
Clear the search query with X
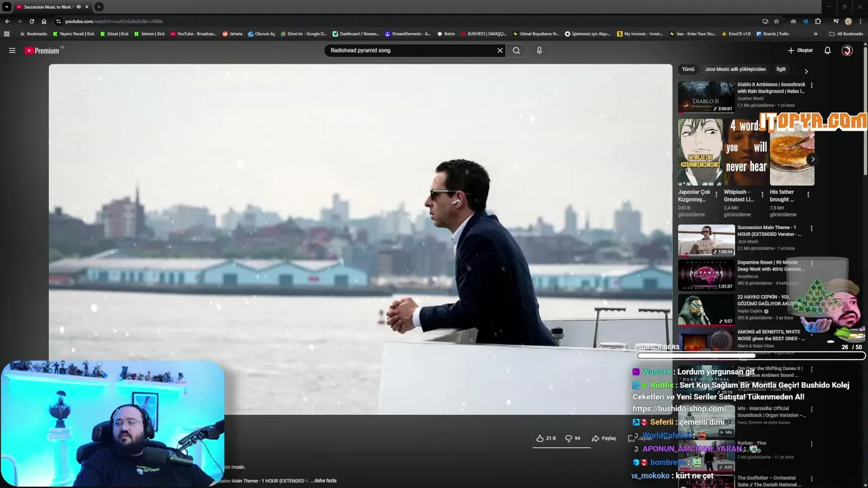tap(500, 50)
